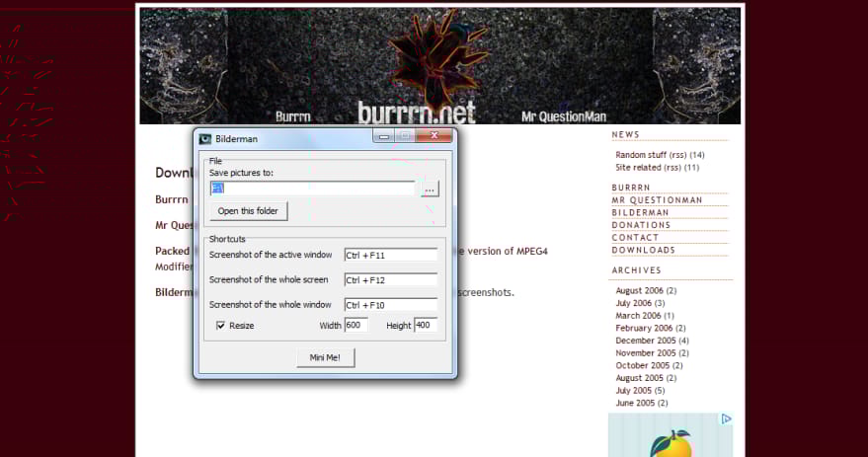Click the burrrn.net banner logo
The image size is (868, 457).
(417, 113)
